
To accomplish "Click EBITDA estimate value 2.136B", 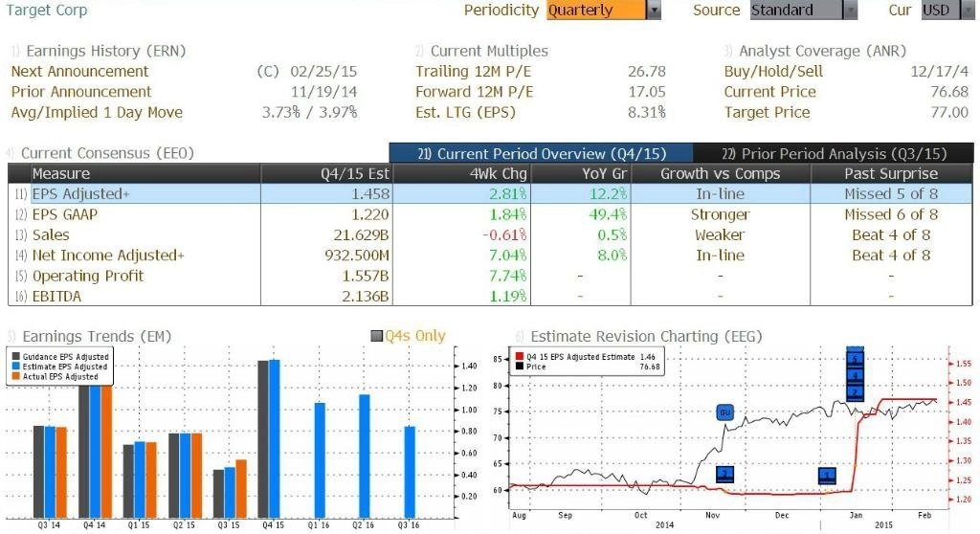I will click(x=365, y=297).
